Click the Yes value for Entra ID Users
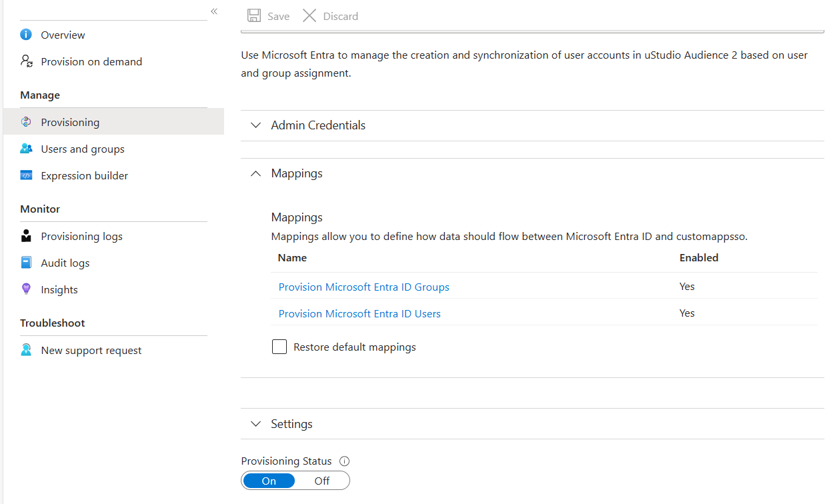This screenshot has width=825, height=504. coord(687,313)
